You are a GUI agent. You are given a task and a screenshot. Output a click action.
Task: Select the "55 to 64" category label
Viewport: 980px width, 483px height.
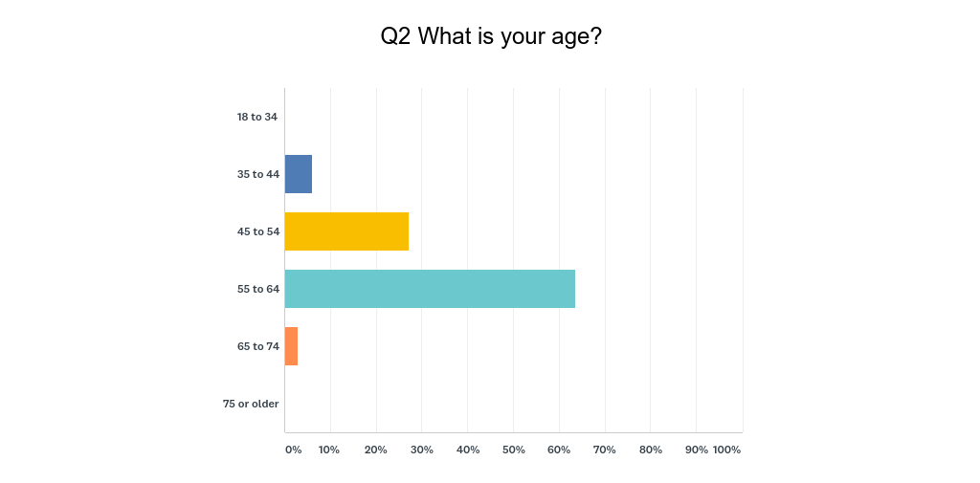click(x=257, y=289)
